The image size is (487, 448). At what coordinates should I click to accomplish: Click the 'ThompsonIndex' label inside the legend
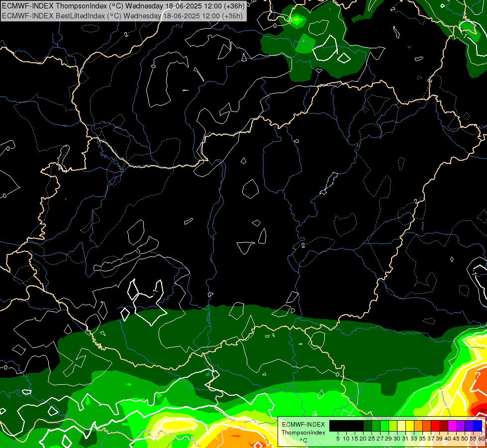(303, 433)
